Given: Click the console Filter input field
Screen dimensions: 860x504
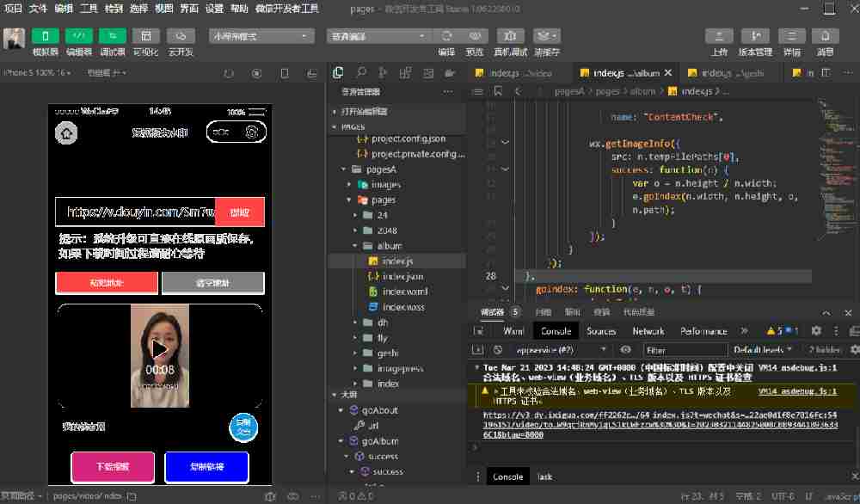Looking at the screenshot, I should pyautogui.click(x=679, y=350).
